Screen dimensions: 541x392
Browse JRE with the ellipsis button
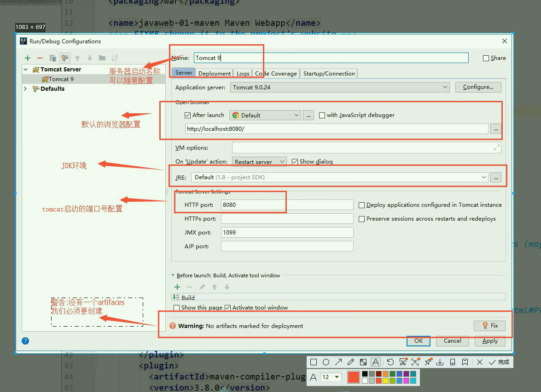click(x=496, y=177)
